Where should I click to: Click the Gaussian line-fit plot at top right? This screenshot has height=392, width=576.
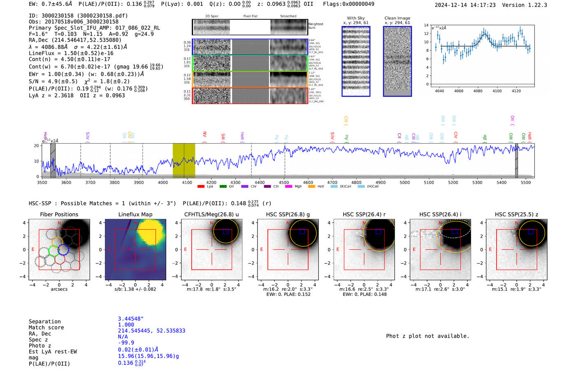pyautogui.click(x=482, y=56)
